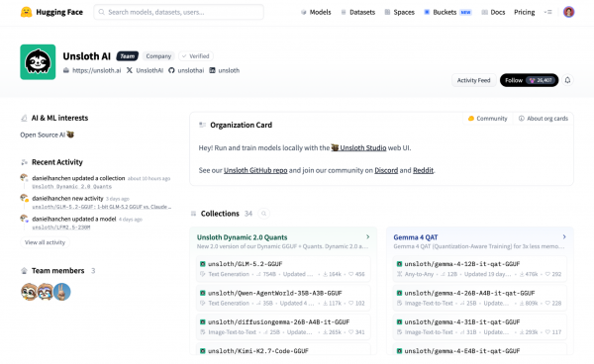Click the Verified badge
This screenshot has height=364, width=594.
click(x=196, y=56)
